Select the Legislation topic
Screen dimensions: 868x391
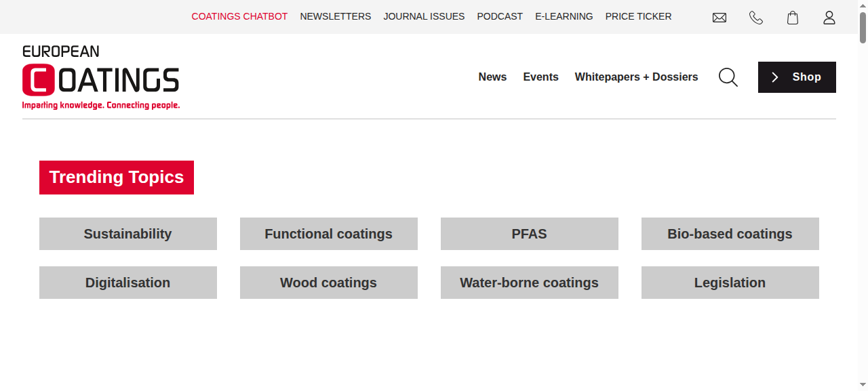tap(730, 283)
